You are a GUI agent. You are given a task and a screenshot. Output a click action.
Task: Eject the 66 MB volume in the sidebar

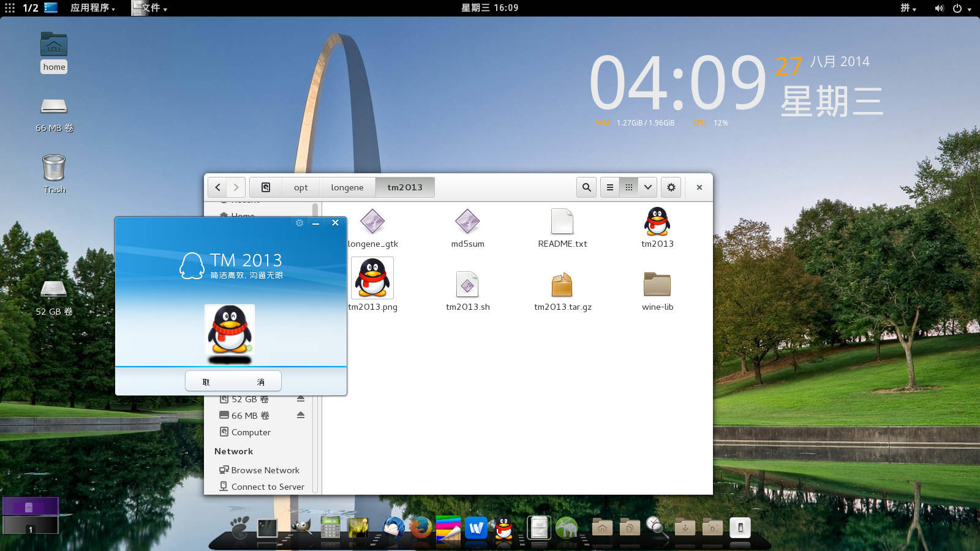301,415
